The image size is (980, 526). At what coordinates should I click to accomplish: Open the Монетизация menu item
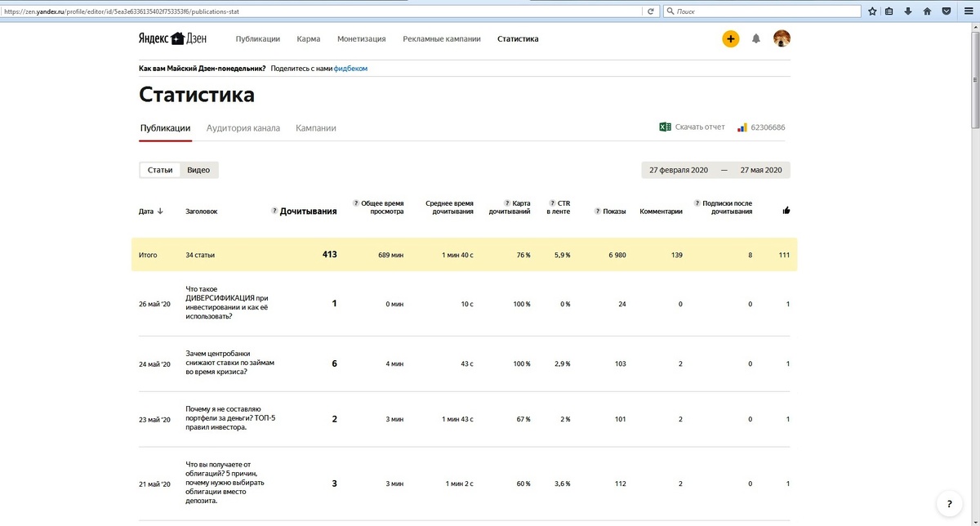[x=361, y=38]
